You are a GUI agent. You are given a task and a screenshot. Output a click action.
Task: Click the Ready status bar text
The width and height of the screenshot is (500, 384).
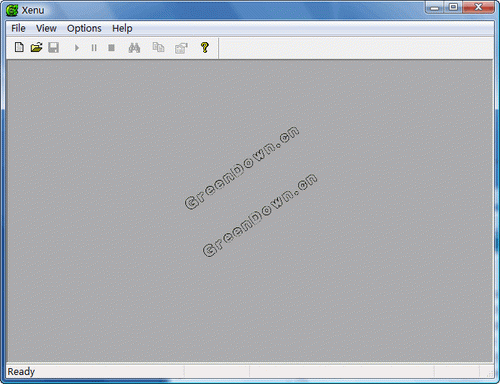pos(21,371)
